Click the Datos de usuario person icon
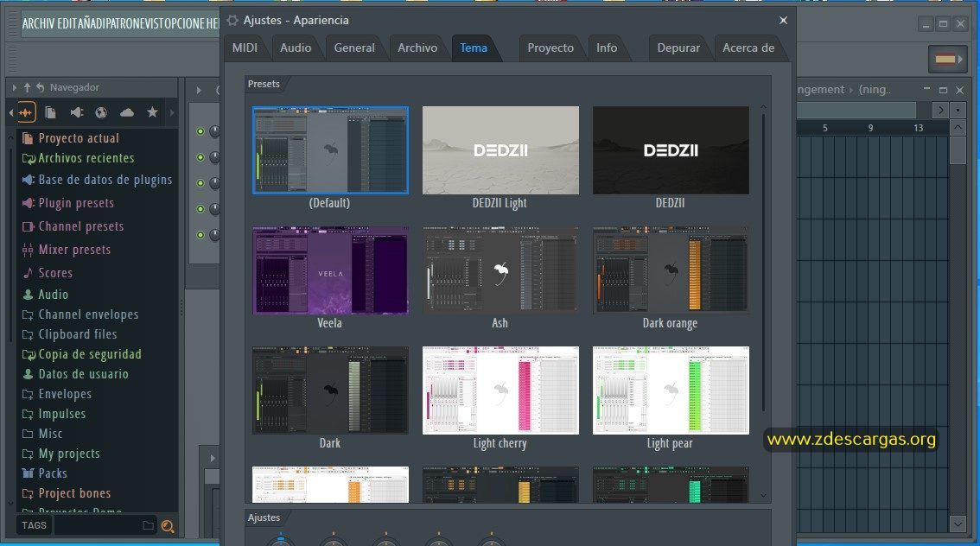 click(28, 374)
